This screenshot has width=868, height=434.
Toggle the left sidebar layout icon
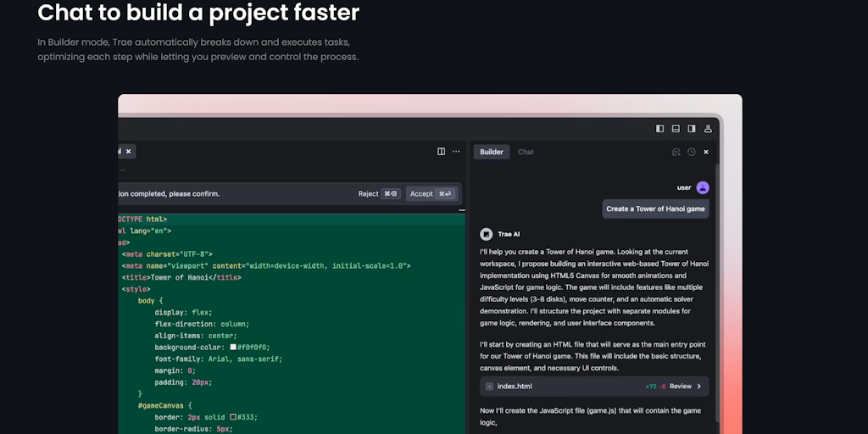point(660,129)
